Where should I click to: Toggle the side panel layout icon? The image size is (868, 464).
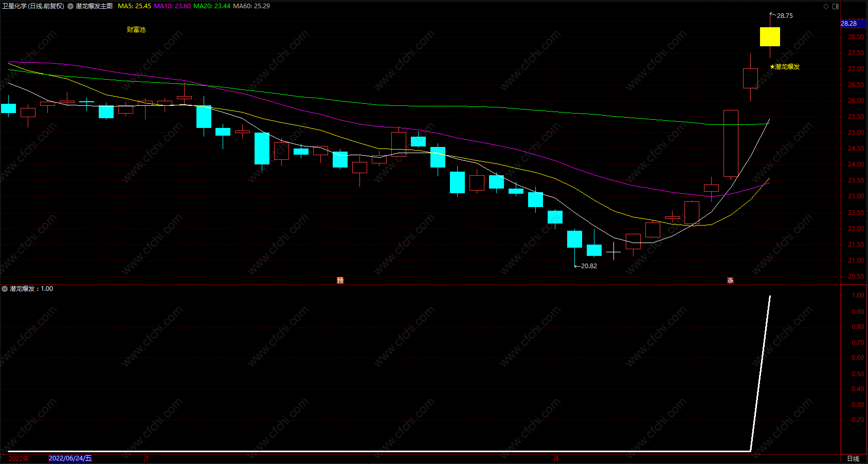click(x=836, y=6)
